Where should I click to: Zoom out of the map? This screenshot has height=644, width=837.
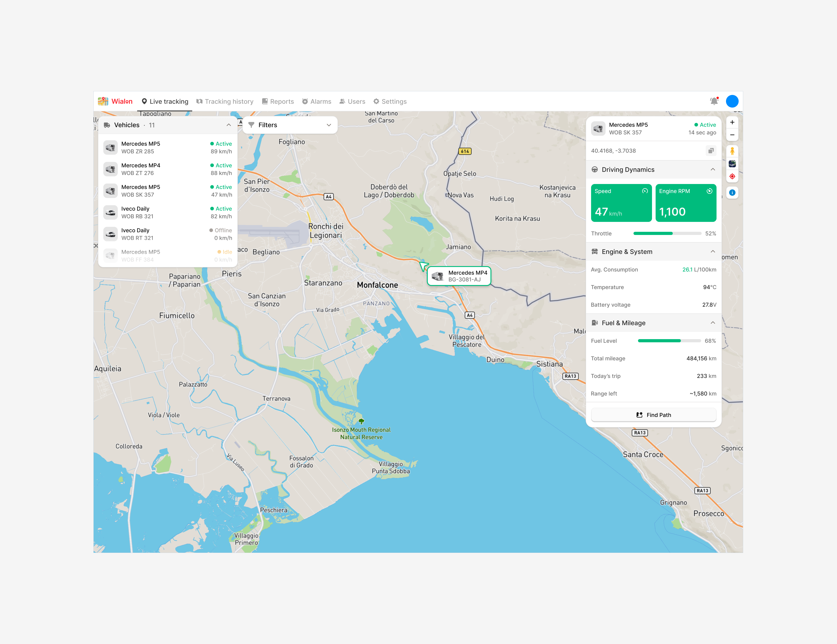[732, 135]
